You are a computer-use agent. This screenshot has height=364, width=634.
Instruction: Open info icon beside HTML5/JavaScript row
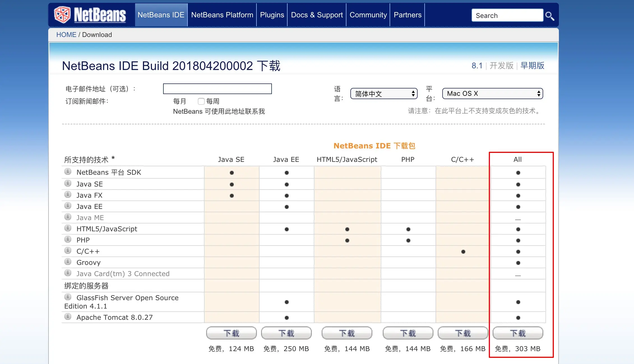68,228
